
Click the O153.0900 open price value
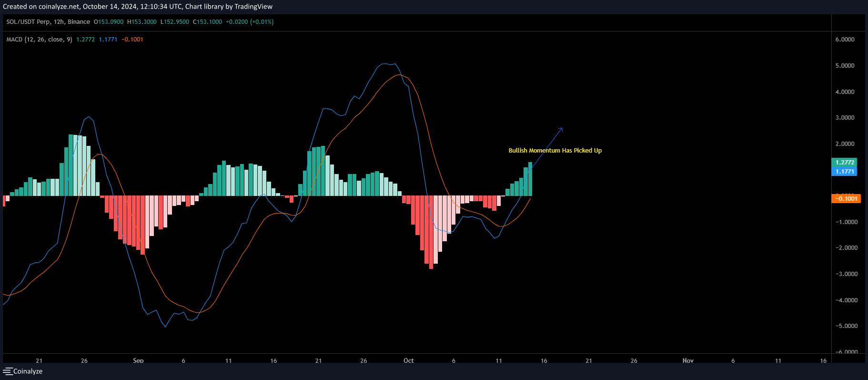click(109, 22)
